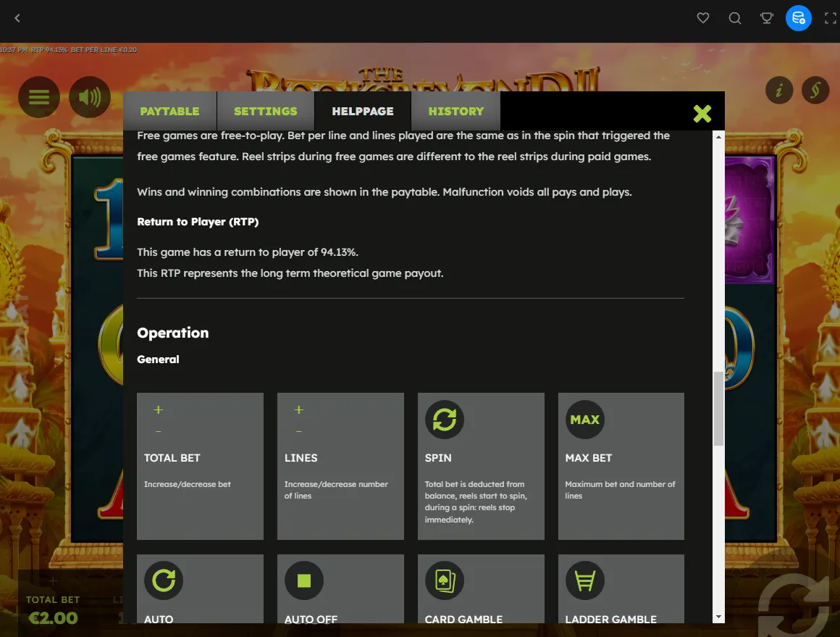Mute game sound with speaker icon
Screen dimensions: 840x637
pyautogui.click(x=90, y=97)
